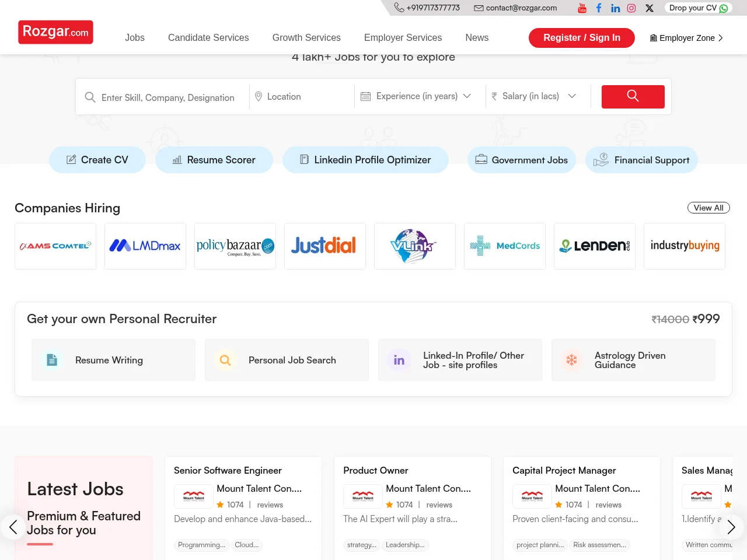Go to previous jobs with left arrow
This screenshot has height=560, width=747.
click(x=13, y=527)
